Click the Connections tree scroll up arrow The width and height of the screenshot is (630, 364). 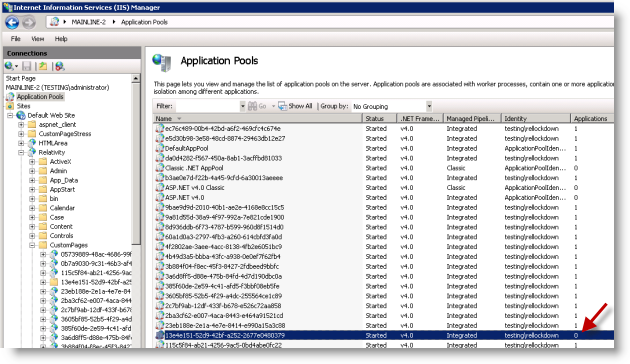point(136,78)
